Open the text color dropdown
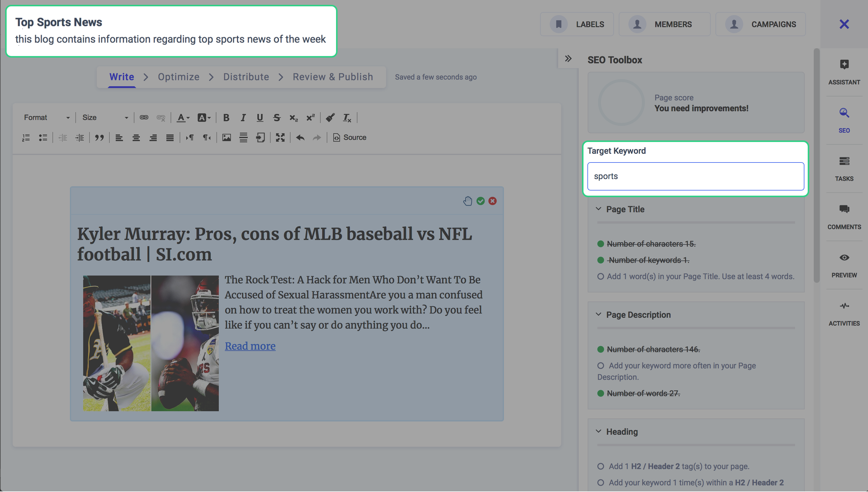The width and height of the screenshot is (868, 492). pos(183,118)
